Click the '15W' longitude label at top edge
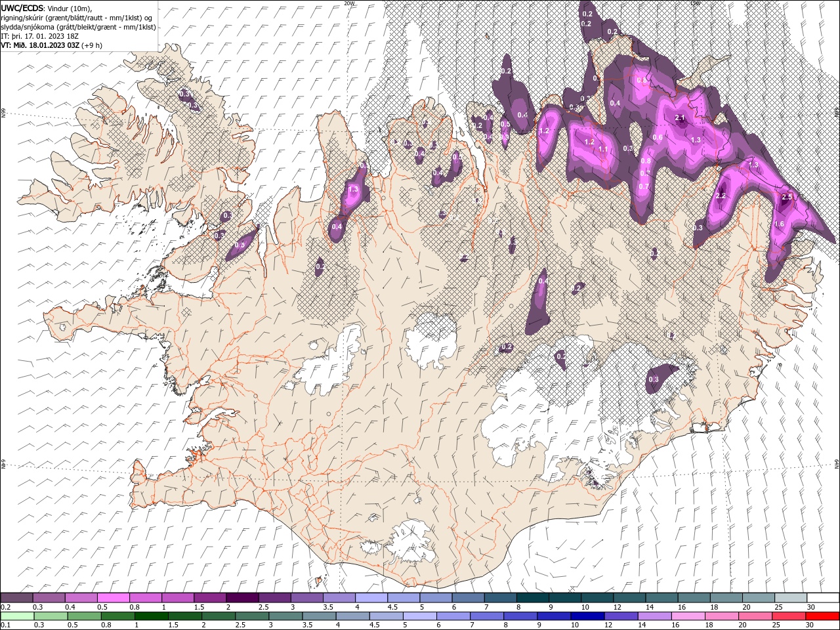This screenshot has width=840, height=630. [694, 3]
